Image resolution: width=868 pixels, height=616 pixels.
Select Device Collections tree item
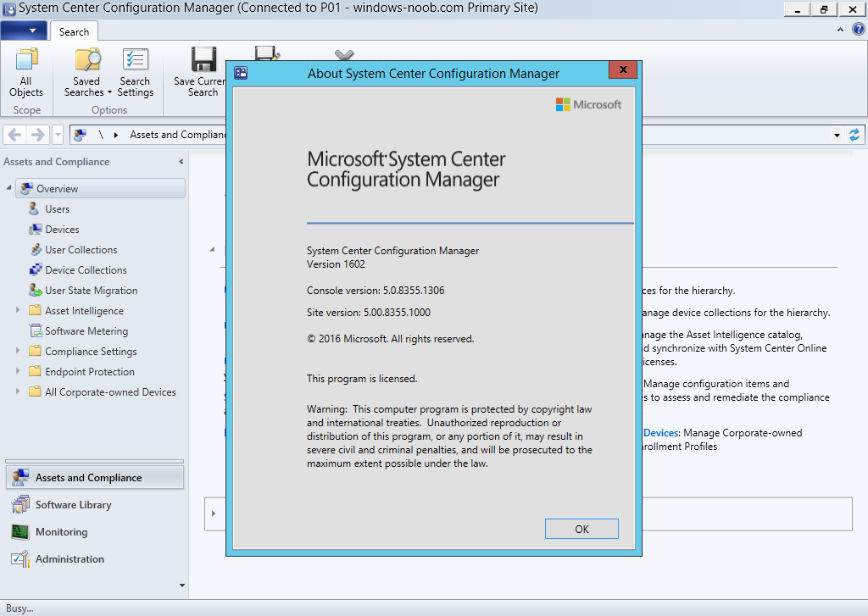pos(86,270)
